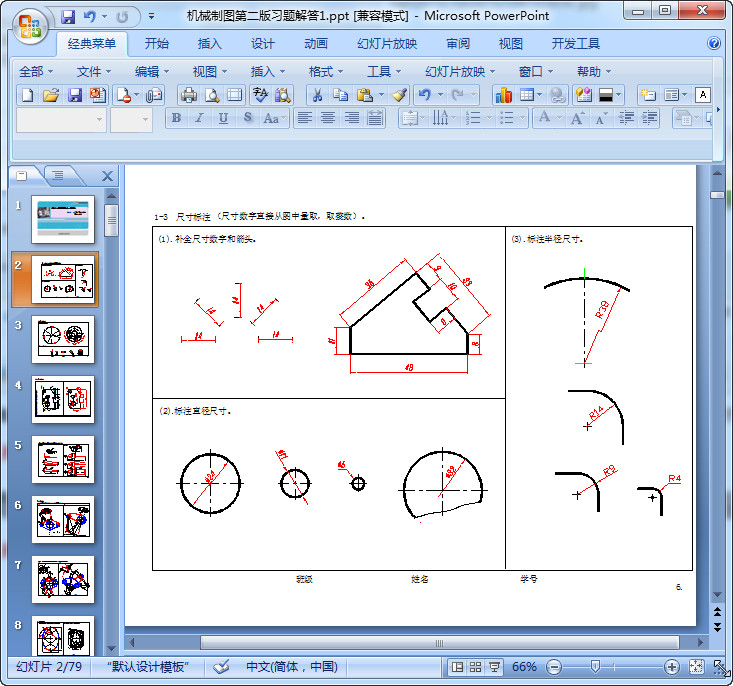Click the zoom slider handle

point(595,667)
